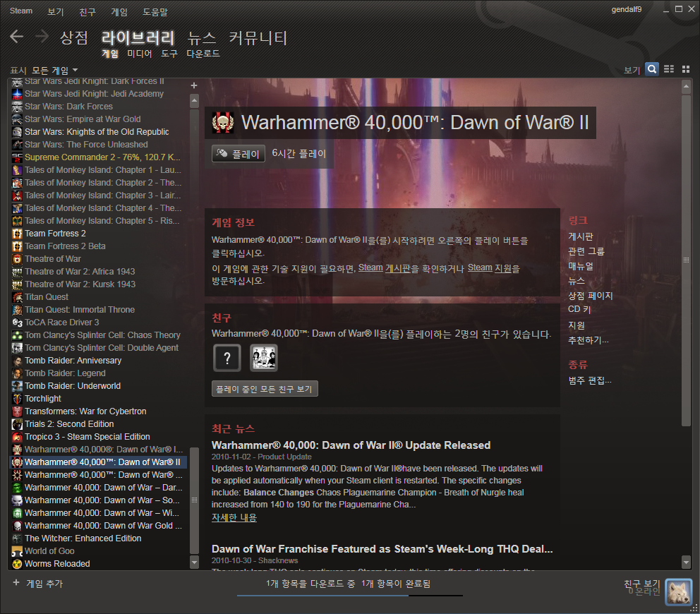This screenshot has width=700, height=614.
Task: Click the 게임 추가 label
Action: coord(44,584)
